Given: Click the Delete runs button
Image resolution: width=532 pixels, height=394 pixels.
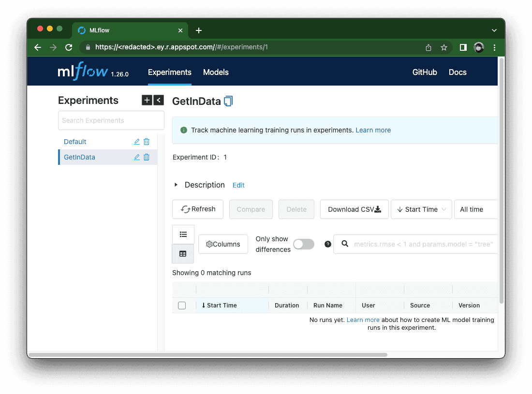Looking at the screenshot, I should click(296, 209).
